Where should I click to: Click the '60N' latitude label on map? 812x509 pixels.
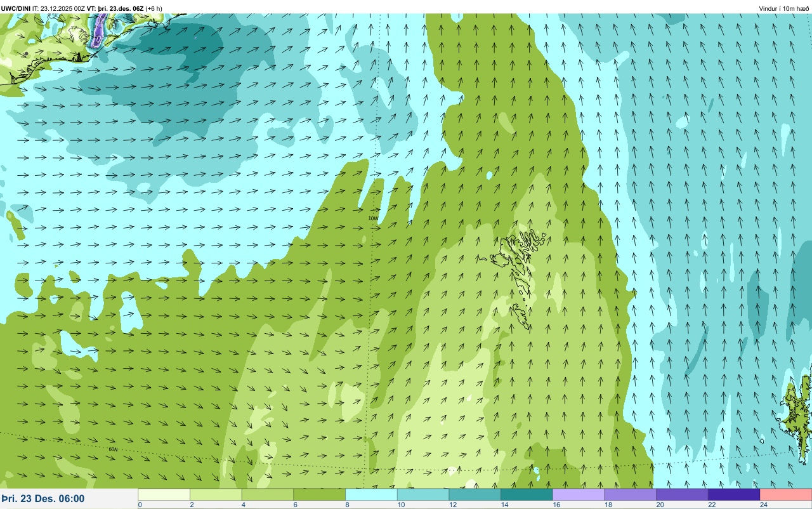point(114,449)
